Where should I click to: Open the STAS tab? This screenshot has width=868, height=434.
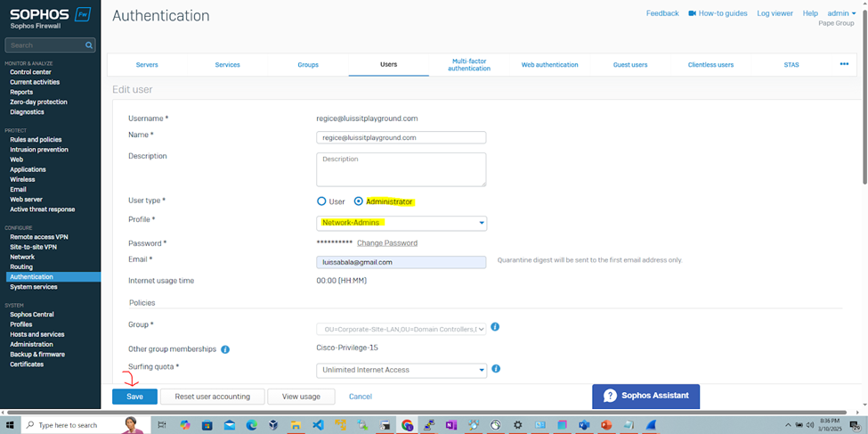point(791,65)
